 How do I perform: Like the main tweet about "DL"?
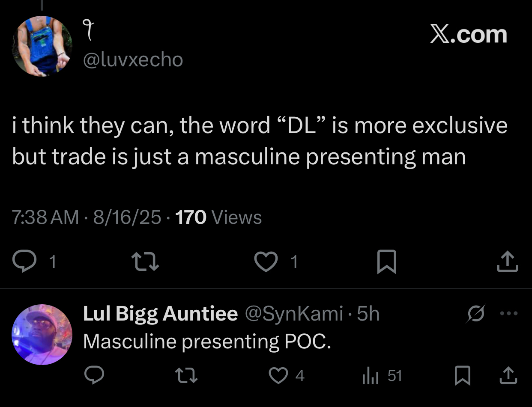[266, 261]
